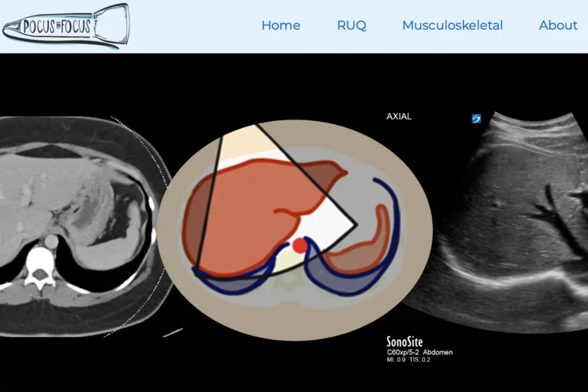Image resolution: width=588 pixels, height=392 pixels.
Task: Click the SonoSite brand text
Action: pos(404,341)
